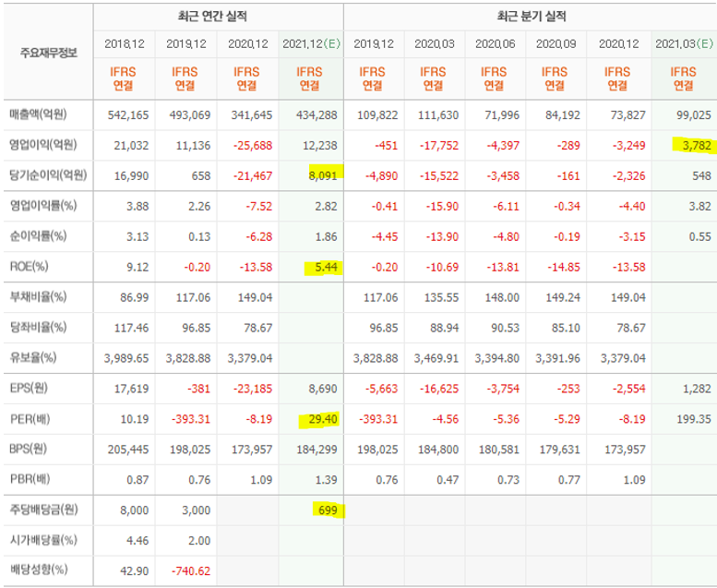This screenshot has width=717, height=588.
Task: Click the highlighted 699 dividend value
Action: pyautogui.click(x=328, y=510)
